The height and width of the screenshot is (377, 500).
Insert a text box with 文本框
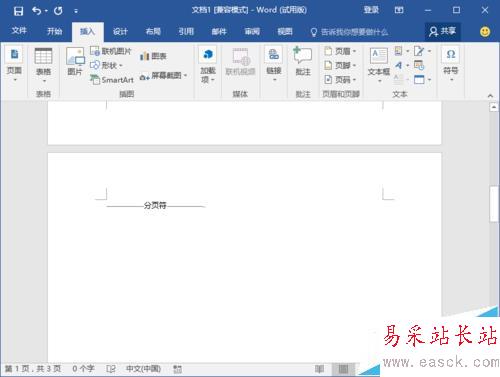click(x=379, y=65)
